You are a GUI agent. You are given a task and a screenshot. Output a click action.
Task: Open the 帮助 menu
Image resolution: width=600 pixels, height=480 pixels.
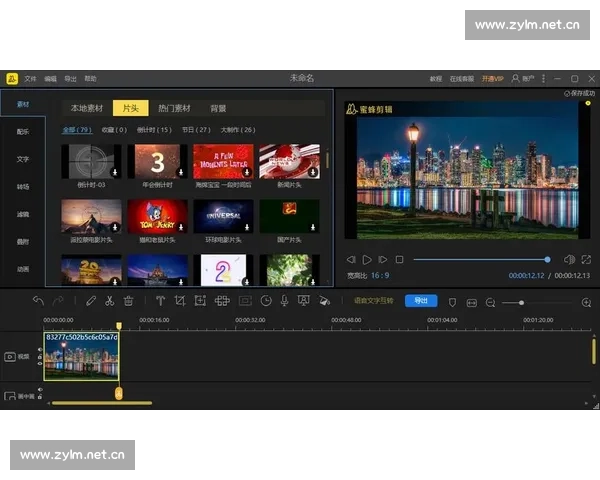coord(90,78)
